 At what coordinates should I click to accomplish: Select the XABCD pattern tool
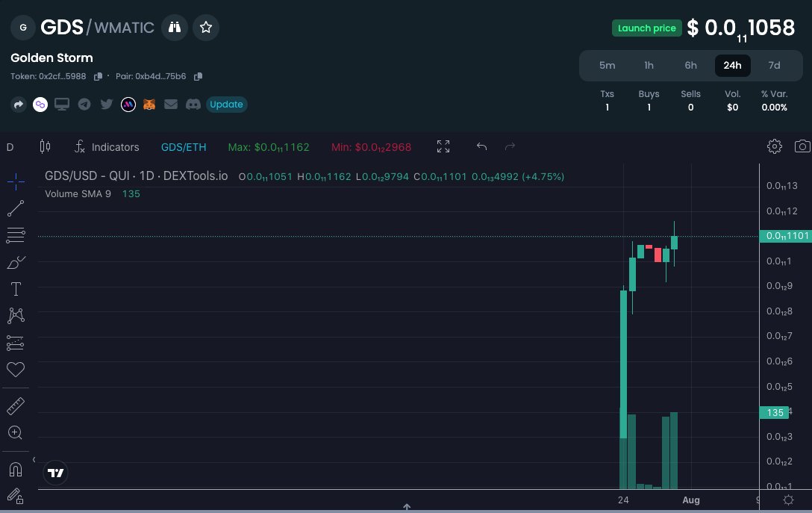coord(16,316)
